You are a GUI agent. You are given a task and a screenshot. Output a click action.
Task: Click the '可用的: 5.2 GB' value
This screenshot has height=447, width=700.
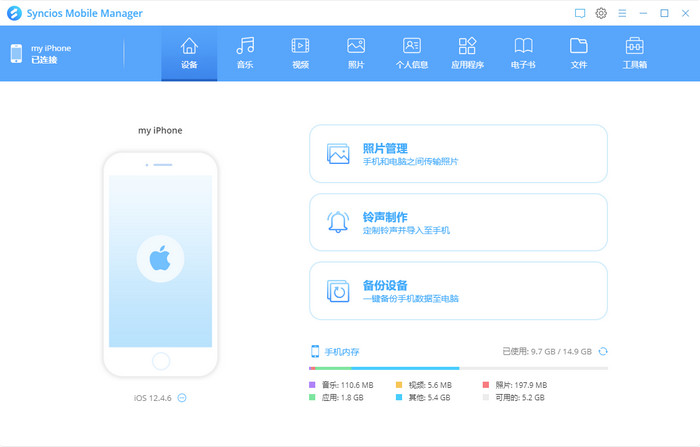click(x=520, y=397)
